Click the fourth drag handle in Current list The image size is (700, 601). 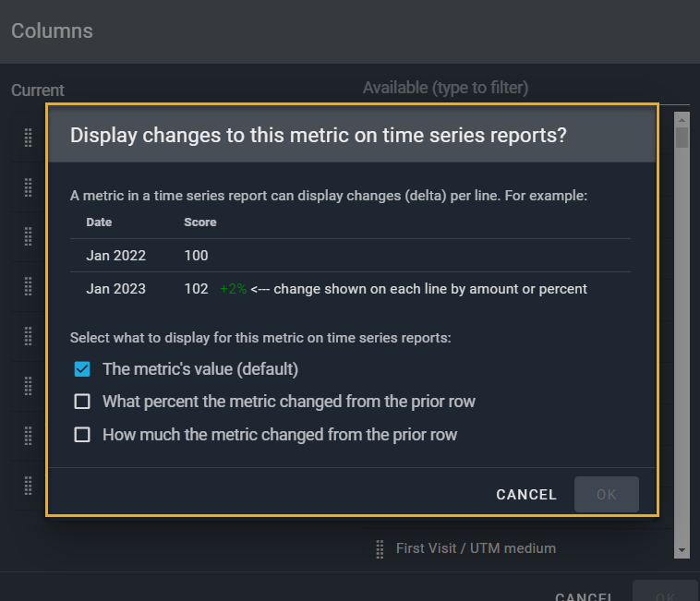point(28,286)
